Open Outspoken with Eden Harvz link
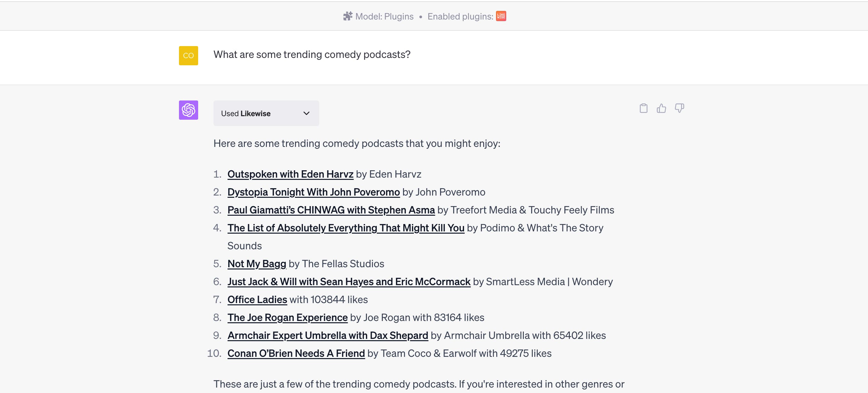The width and height of the screenshot is (868, 393). tap(290, 174)
